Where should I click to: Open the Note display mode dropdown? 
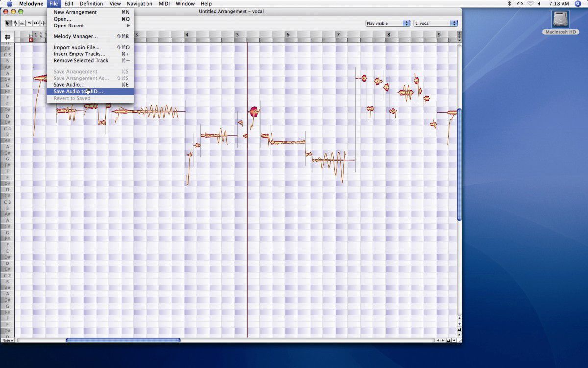pyautogui.click(x=7, y=340)
